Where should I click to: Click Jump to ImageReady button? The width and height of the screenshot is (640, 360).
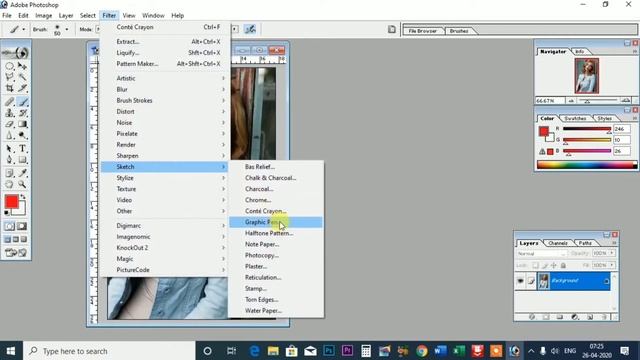(x=16, y=253)
